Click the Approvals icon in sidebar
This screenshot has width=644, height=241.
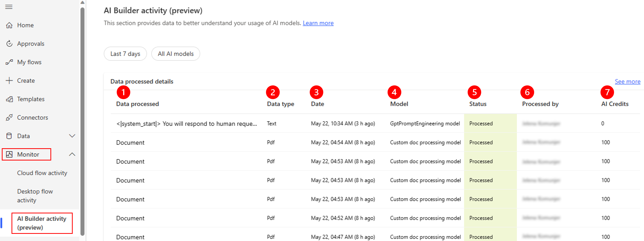click(x=9, y=44)
